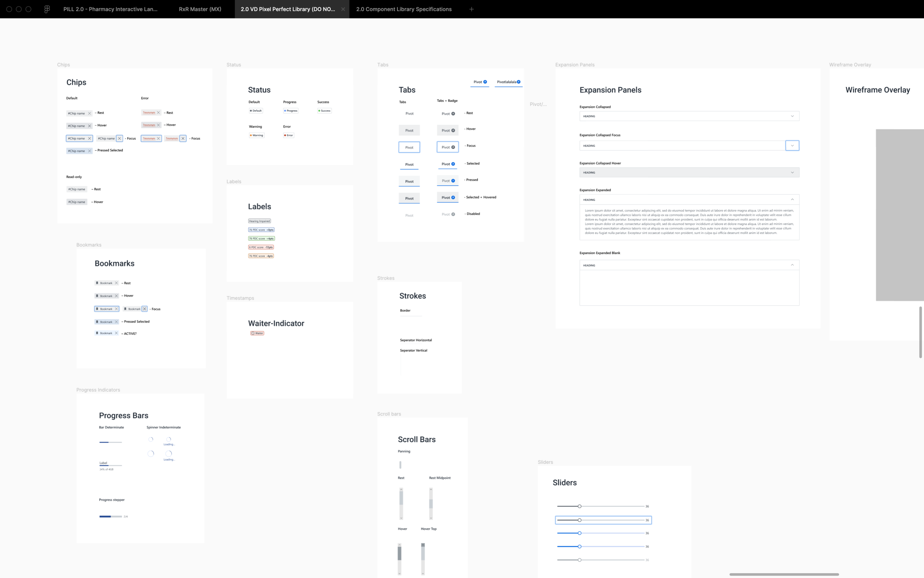Click X icon on error Hover chip
The height and width of the screenshot is (578, 924).
pos(159,125)
